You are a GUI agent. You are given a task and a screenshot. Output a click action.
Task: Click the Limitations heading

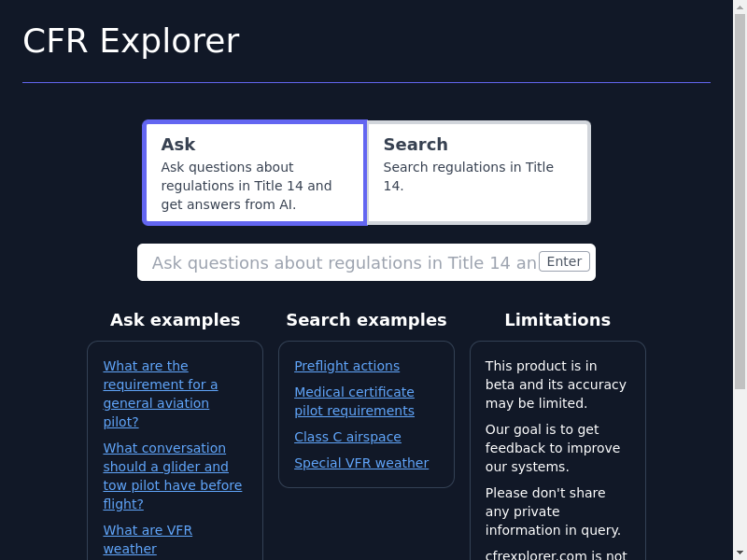point(557,320)
